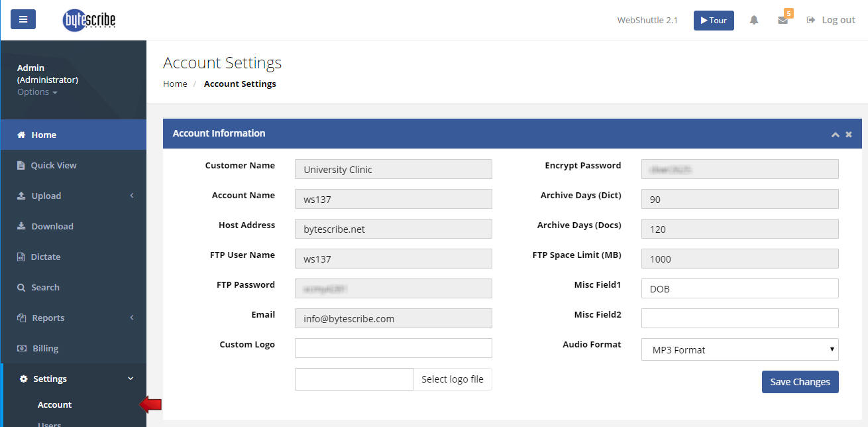Open the notifications bell
Image resolution: width=868 pixels, height=427 pixels.
[754, 20]
